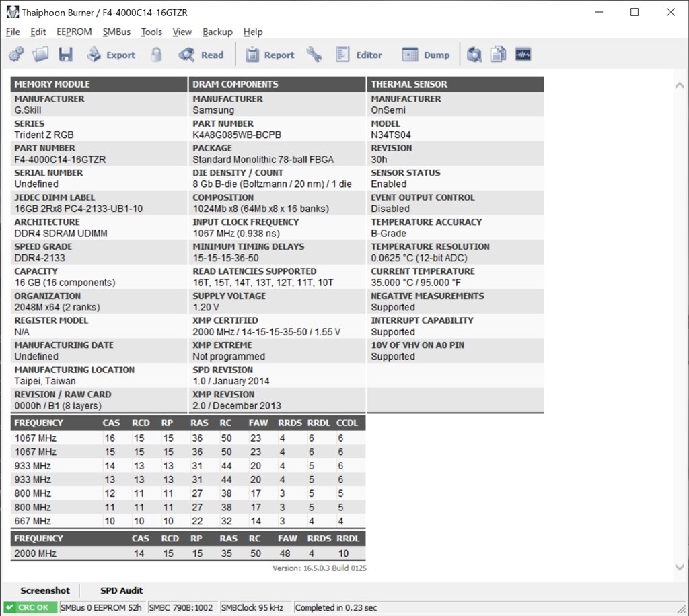
Task: Save with the floppy disk icon
Action: [65, 55]
